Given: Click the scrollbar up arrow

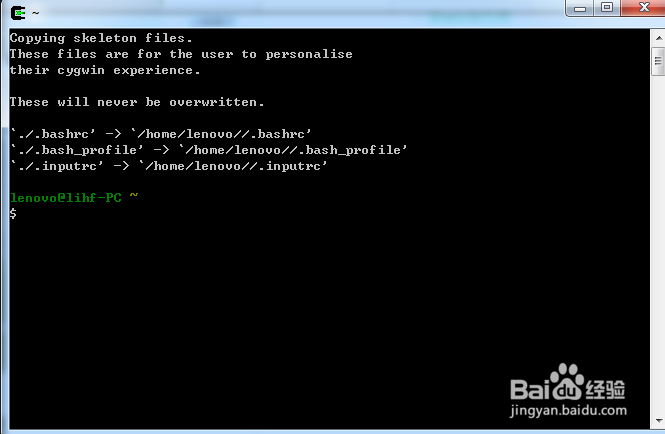Looking at the screenshot, I should click(659, 38).
